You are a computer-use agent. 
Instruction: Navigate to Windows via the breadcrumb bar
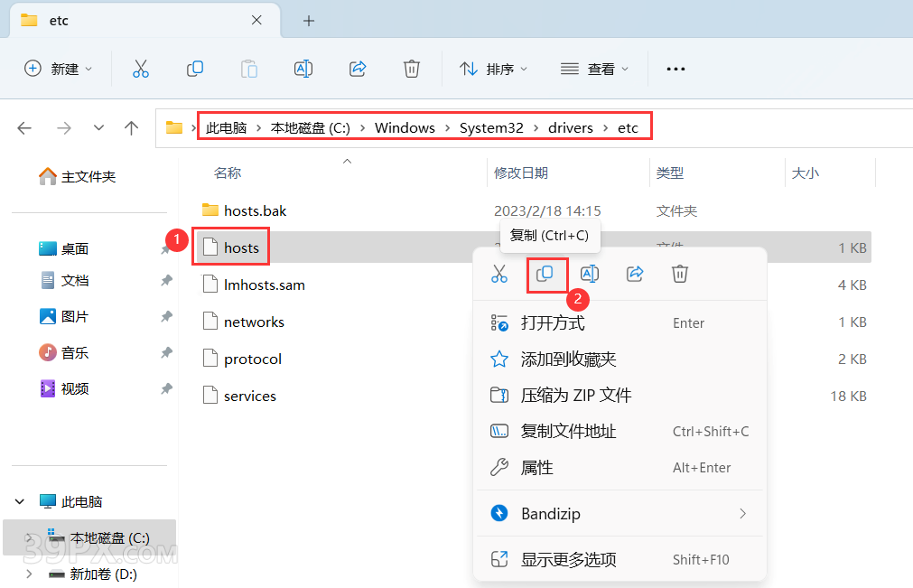coord(405,127)
